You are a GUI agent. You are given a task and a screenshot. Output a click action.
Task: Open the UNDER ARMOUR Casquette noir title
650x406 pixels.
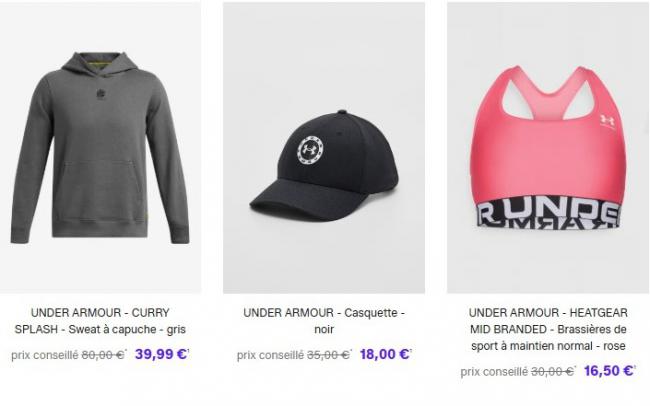[324, 321]
